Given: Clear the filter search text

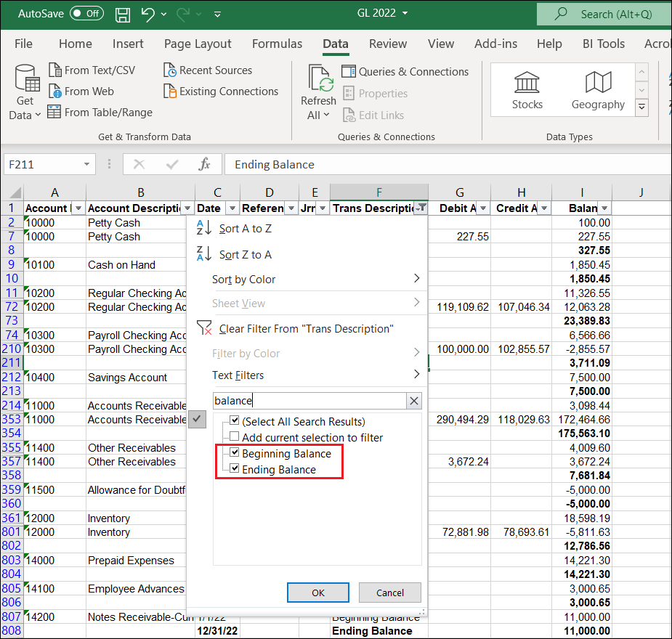Looking at the screenshot, I should (414, 401).
